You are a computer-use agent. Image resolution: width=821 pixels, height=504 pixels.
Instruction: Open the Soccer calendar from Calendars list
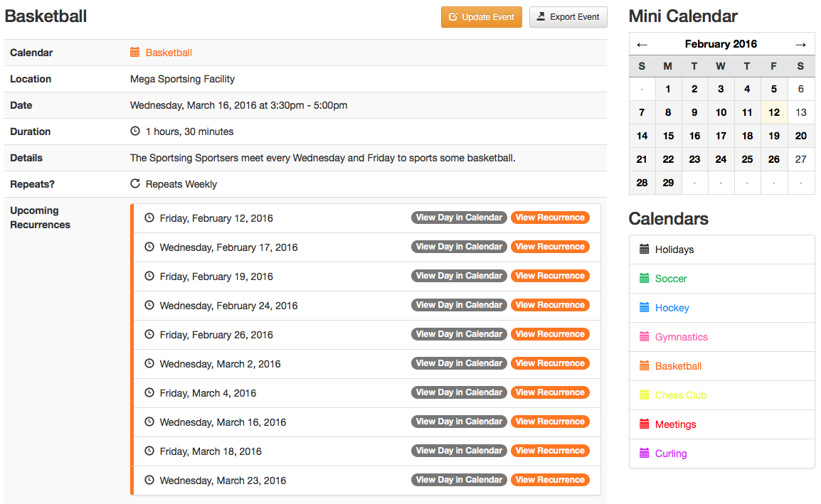(721, 279)
